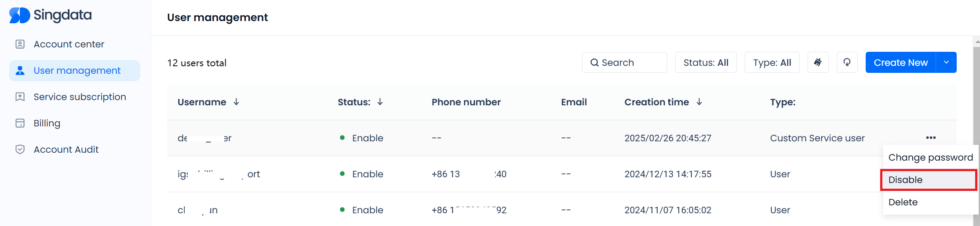980x226 pixels.
Task: Click the Singdata logo icon
Action: pos(19,15)
